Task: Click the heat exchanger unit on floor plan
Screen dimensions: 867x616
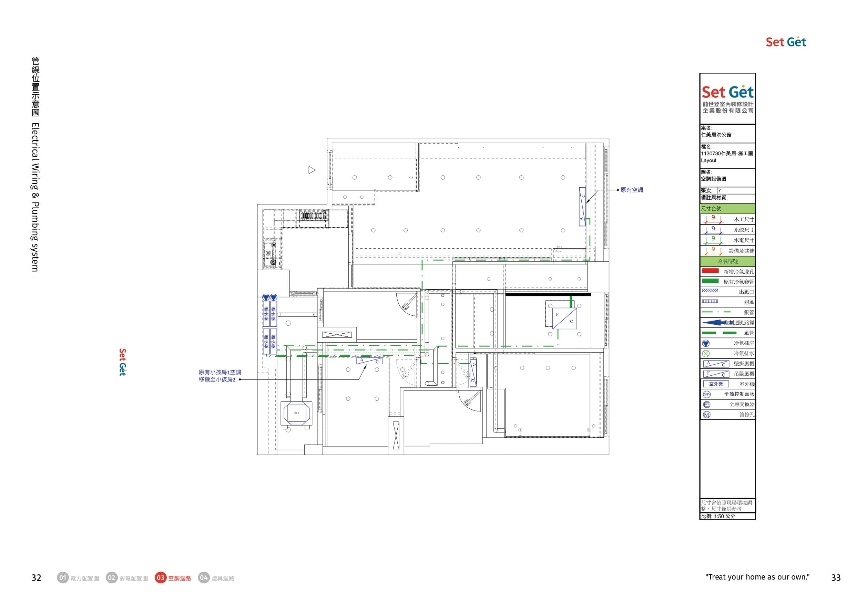Action: pyautogui.click(x=296, y=413)
